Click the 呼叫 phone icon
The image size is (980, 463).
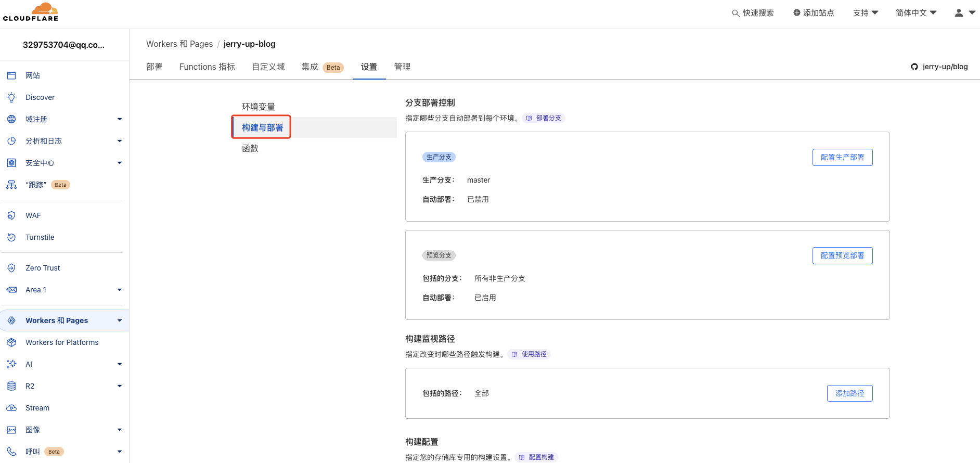pos(11,452)
